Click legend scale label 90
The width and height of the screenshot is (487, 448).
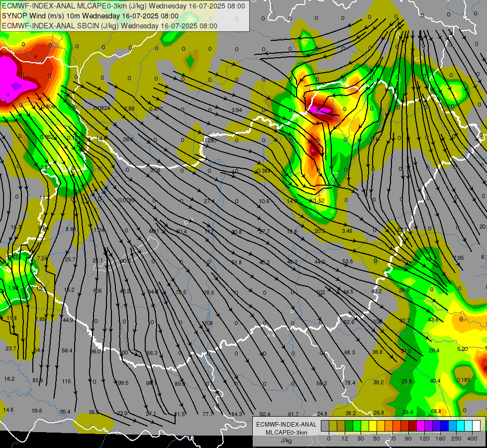(408, 439)
